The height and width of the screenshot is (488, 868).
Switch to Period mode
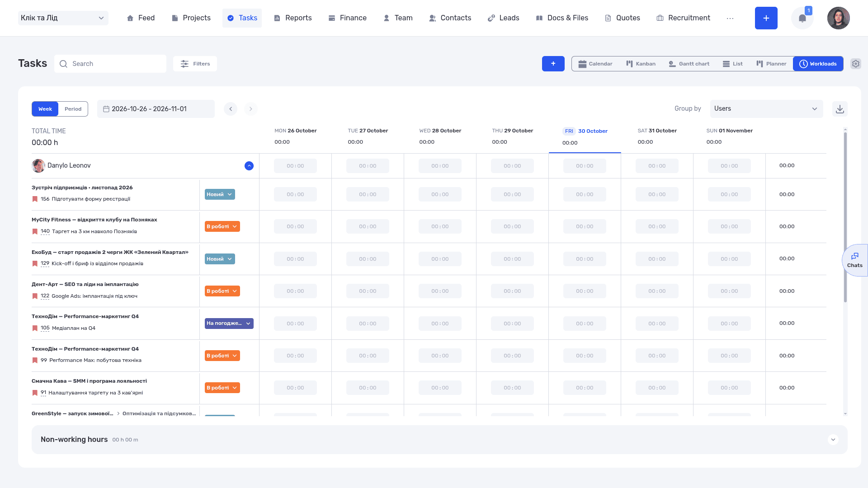point(73,109)
